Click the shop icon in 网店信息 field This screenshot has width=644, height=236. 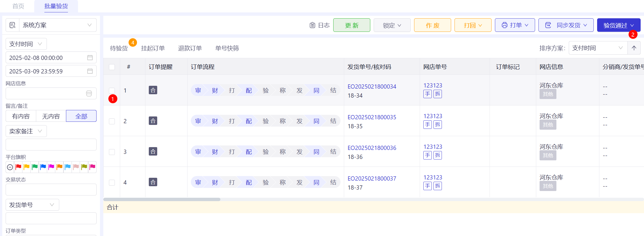pos(89,94)
